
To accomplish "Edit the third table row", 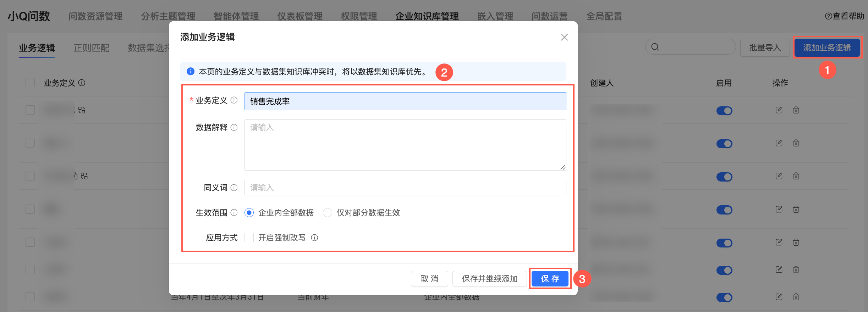I will point(779,176).
